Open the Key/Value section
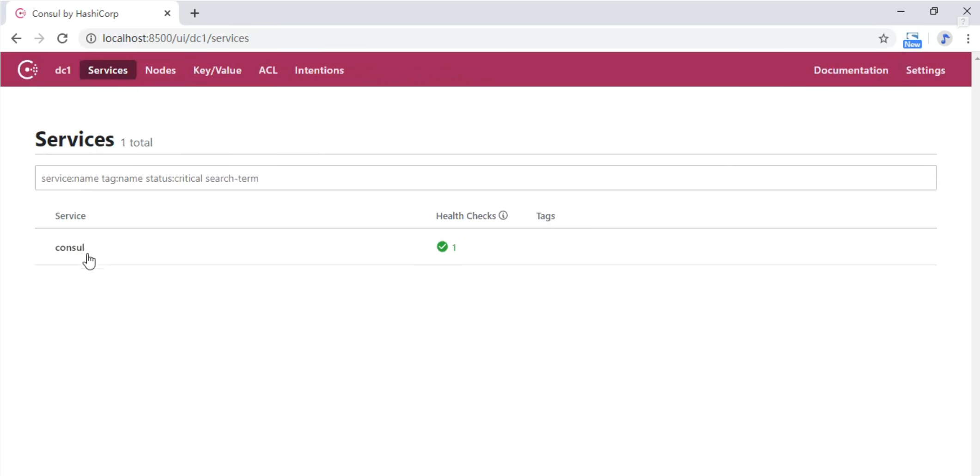This screenshot has width=980, height=476. click(x=217, y=70)
